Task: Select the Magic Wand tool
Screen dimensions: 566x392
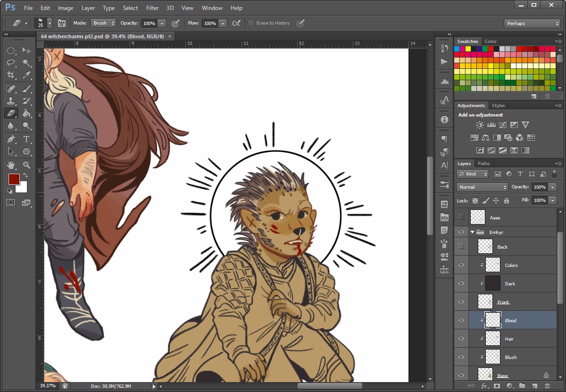Action: (26, 63)
